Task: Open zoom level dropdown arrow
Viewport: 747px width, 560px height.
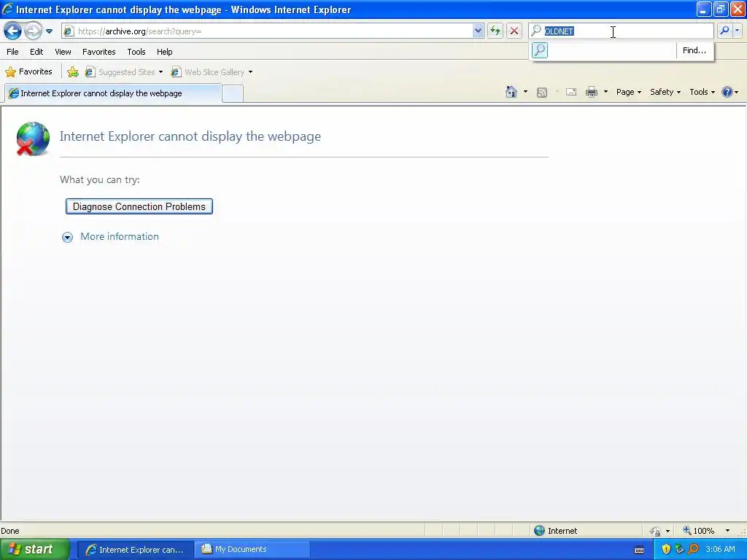Action: pos(727,531)
